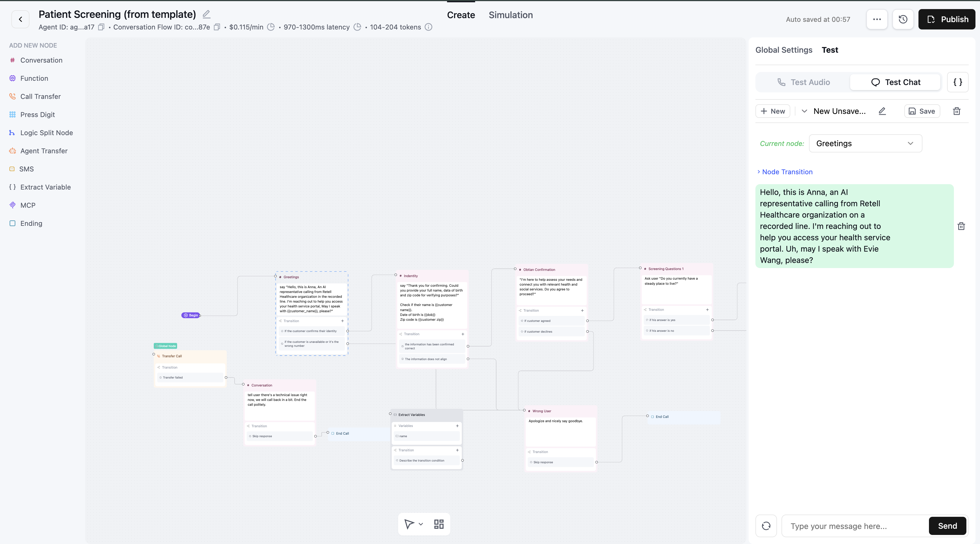Show the tokens info icon
The width and height of the screenshot is (980, 544).
[x=428, y=27]
